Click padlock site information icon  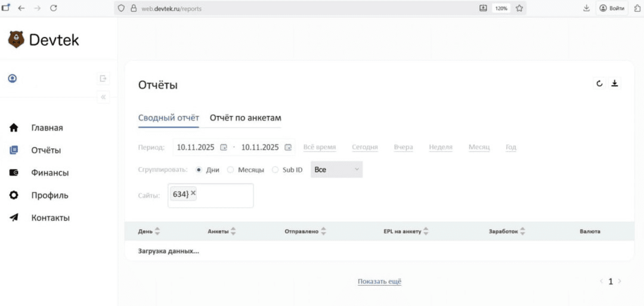click(x=132, y=8)
